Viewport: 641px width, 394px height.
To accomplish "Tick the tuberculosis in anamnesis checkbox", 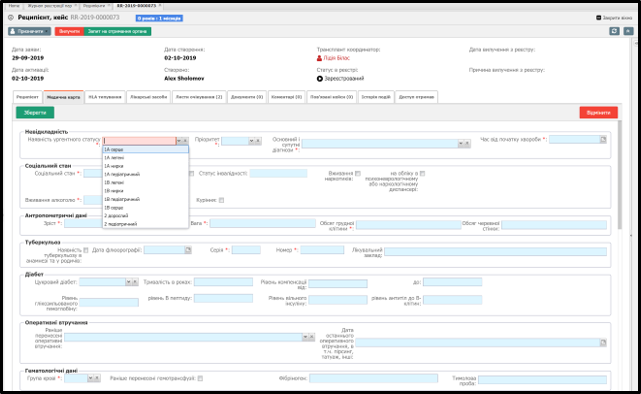I will (x=85, y=250).
